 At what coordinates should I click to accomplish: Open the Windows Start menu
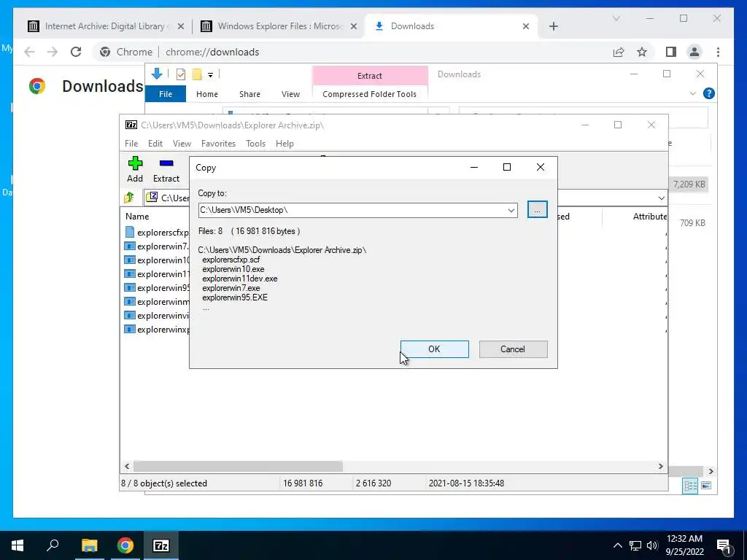pyautogui.click(x=18, y=545)
